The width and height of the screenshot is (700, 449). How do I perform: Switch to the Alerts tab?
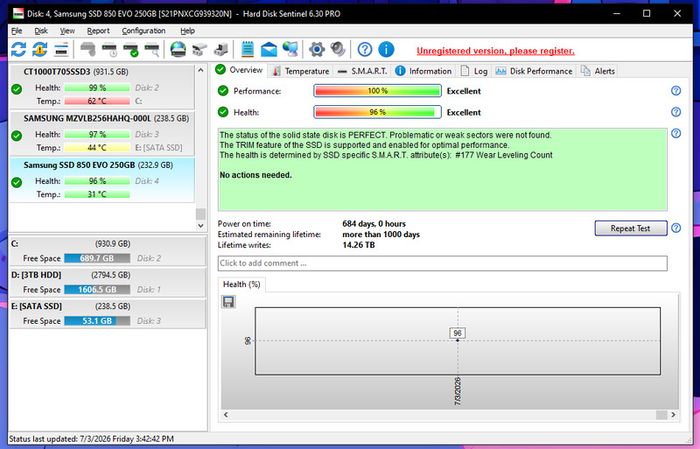point(598,71)
